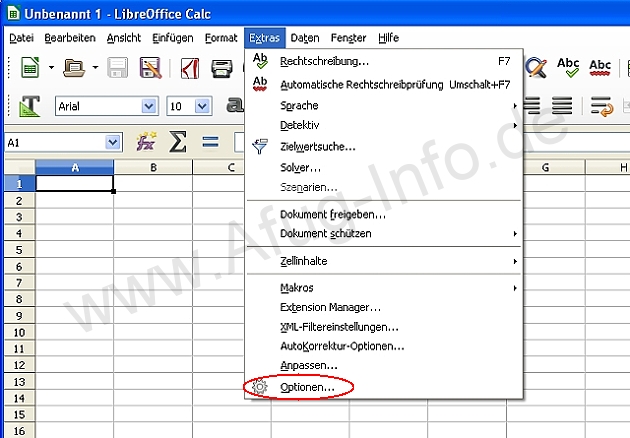Open the Datei menu
Image resolution: width=630 pixels, height=438 pixels.
[x=21, y=38]
